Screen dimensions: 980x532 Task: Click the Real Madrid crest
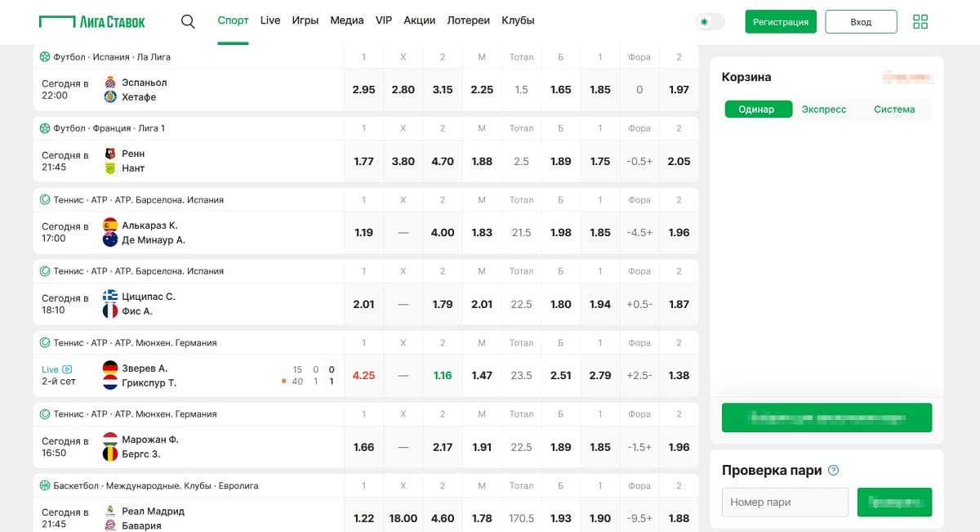pos(110,511)
